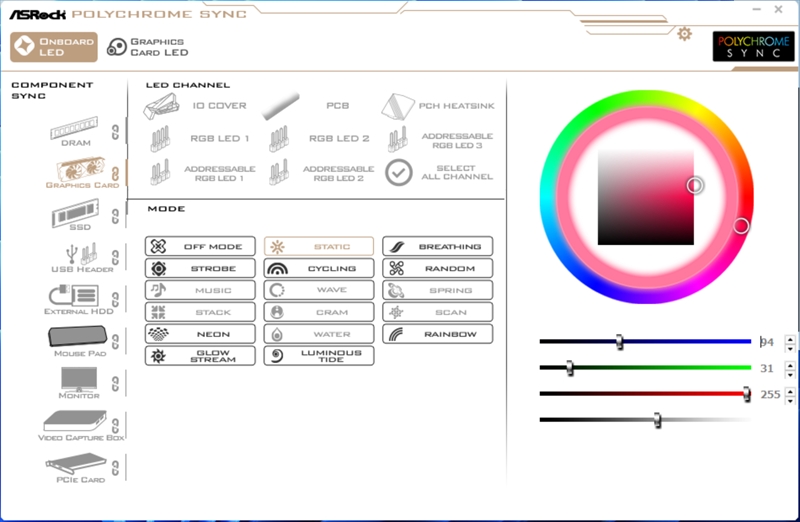Activate Strobe lighting mode
800x522 pixels.
tap(200, 268)
